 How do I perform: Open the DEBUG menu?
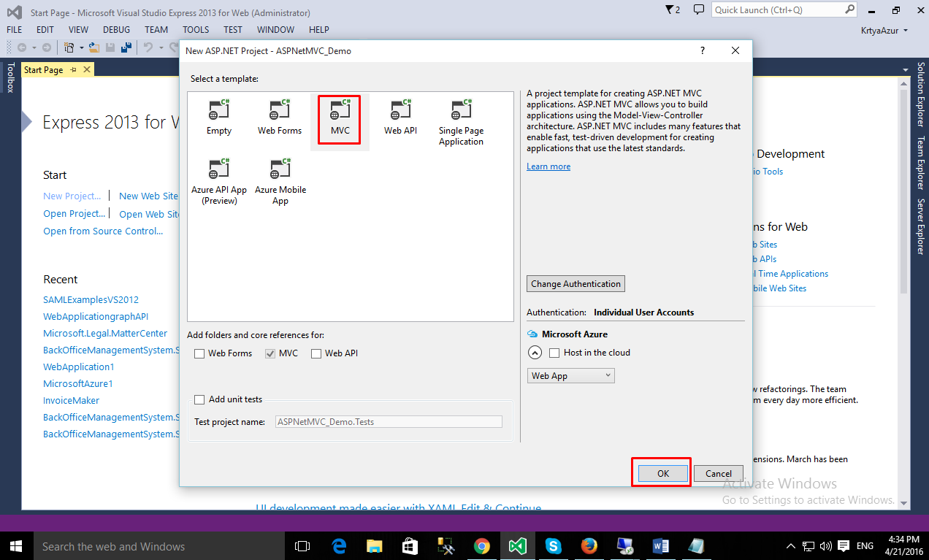[116, 30]
